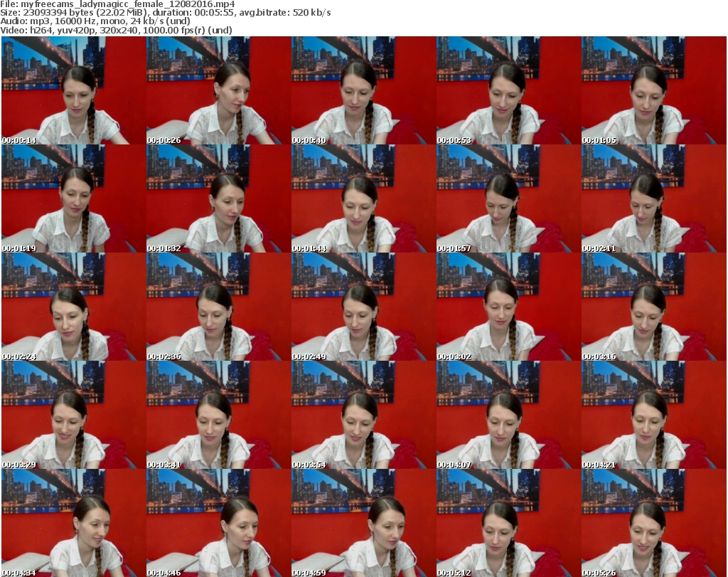
Task: Open the frame stamped 00:04:21
Action: tap(654, 415)
